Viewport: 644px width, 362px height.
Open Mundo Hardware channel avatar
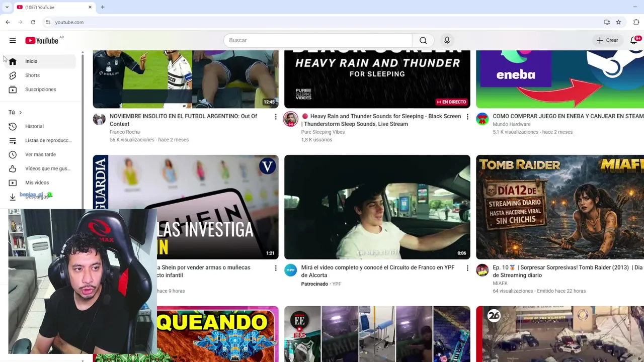(482, 119)
